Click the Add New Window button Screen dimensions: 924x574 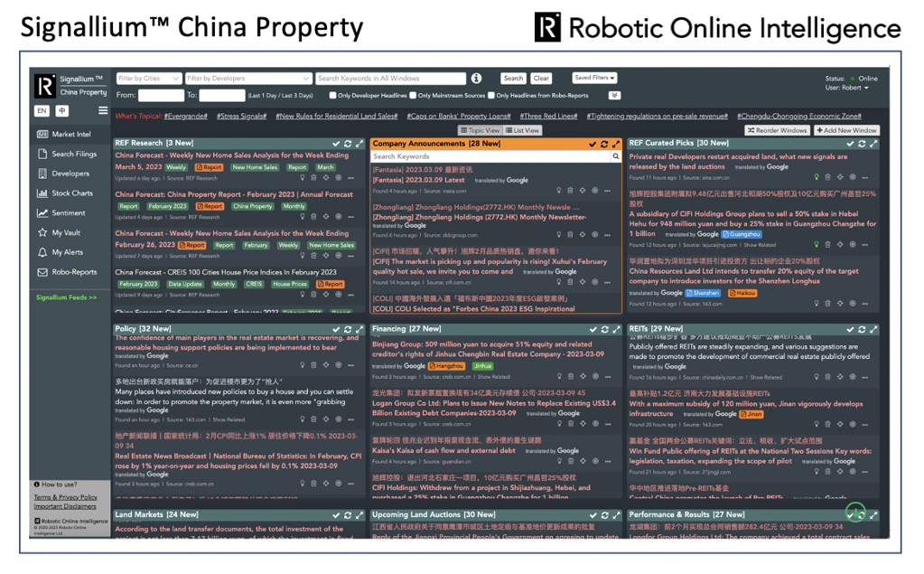(847, 130)
